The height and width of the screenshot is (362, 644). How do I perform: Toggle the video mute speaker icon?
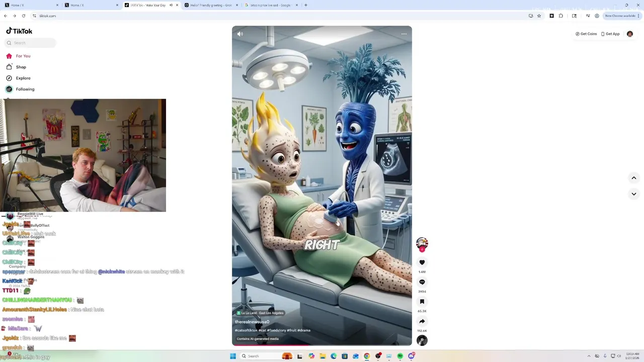[x=240, y=34]
